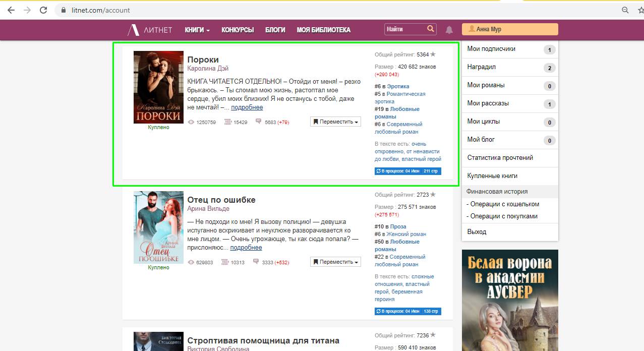Open the Переместить dropdown for Пороки

335,122
